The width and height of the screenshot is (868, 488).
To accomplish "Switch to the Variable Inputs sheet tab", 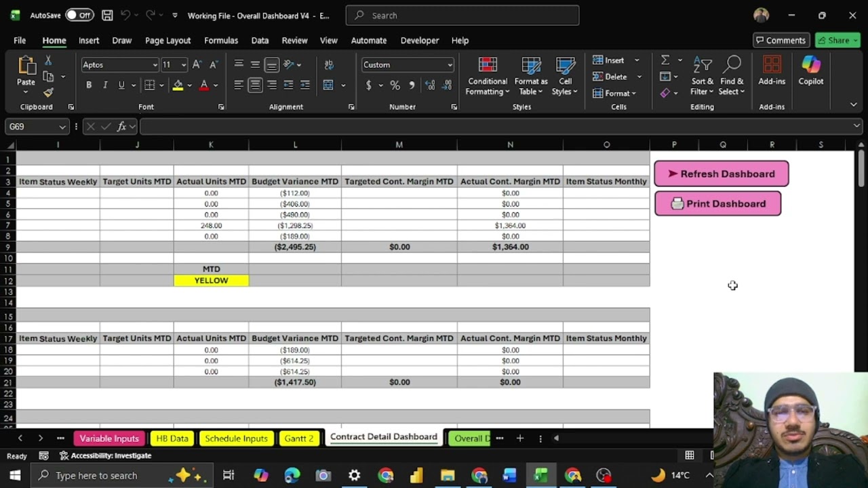I will coord(108,439).
